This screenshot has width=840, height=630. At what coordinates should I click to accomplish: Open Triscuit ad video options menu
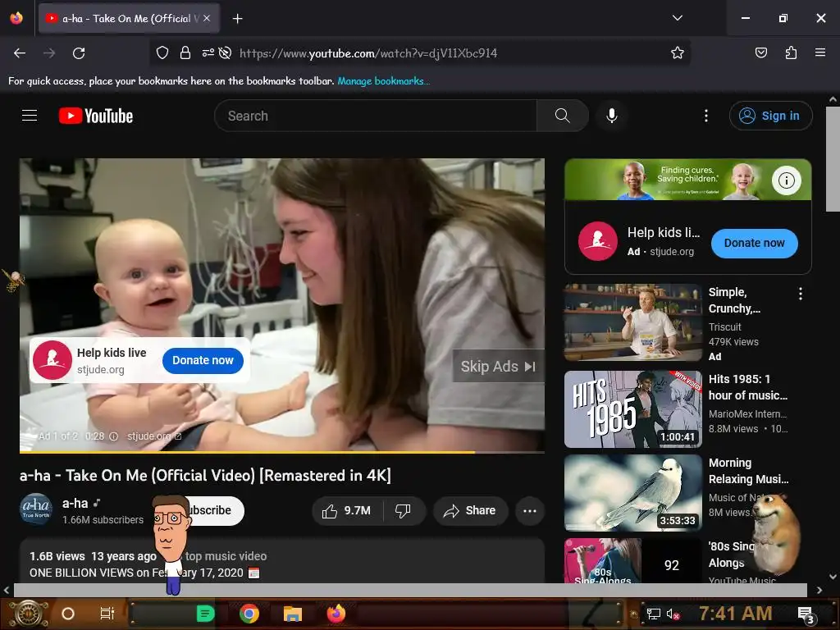tap(801, 294)
